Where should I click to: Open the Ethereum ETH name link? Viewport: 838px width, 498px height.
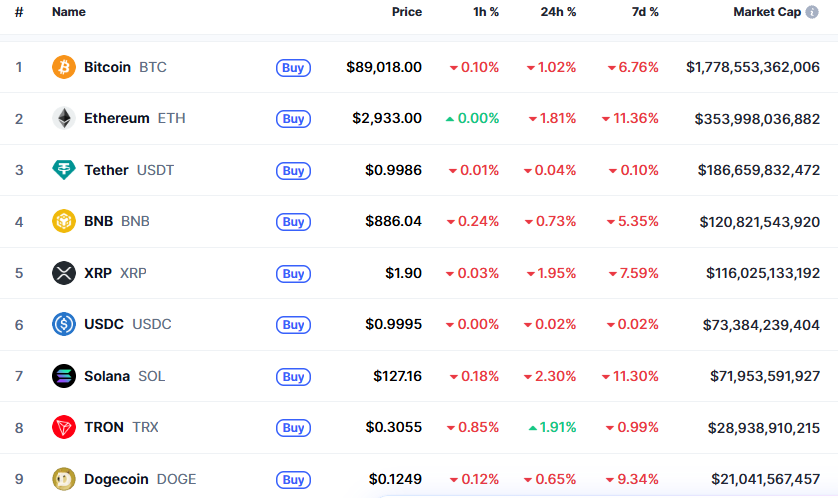[x=117, y=119]
